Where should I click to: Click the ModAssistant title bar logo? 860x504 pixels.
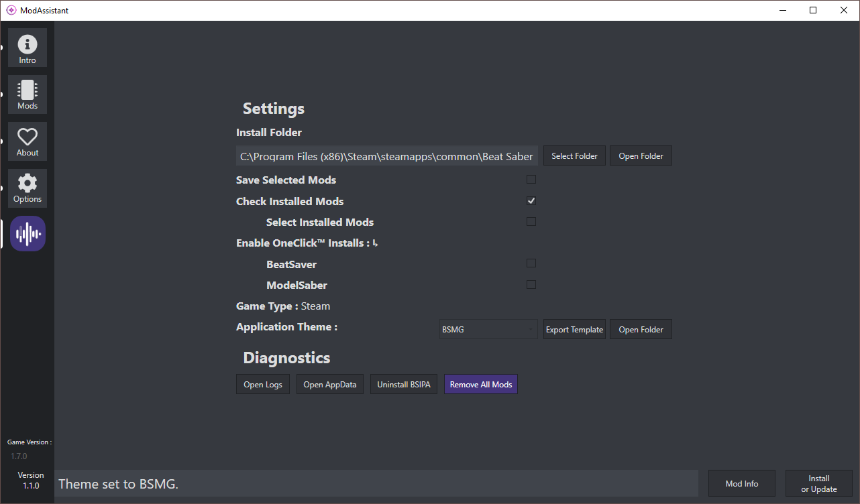point(11,10)
